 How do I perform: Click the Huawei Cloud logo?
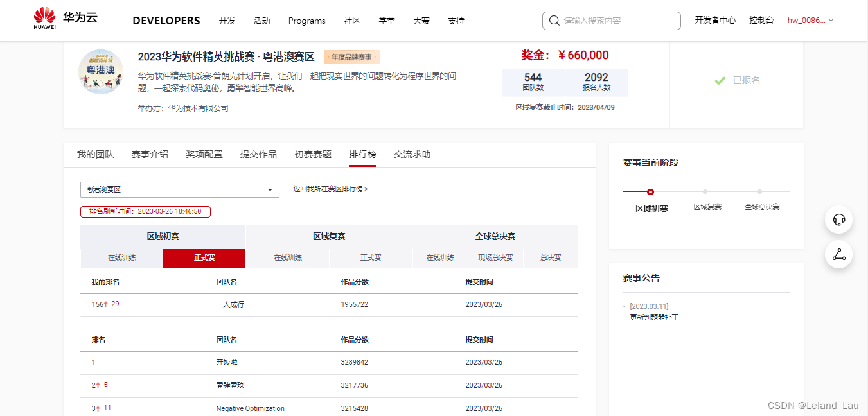(66, 19)
